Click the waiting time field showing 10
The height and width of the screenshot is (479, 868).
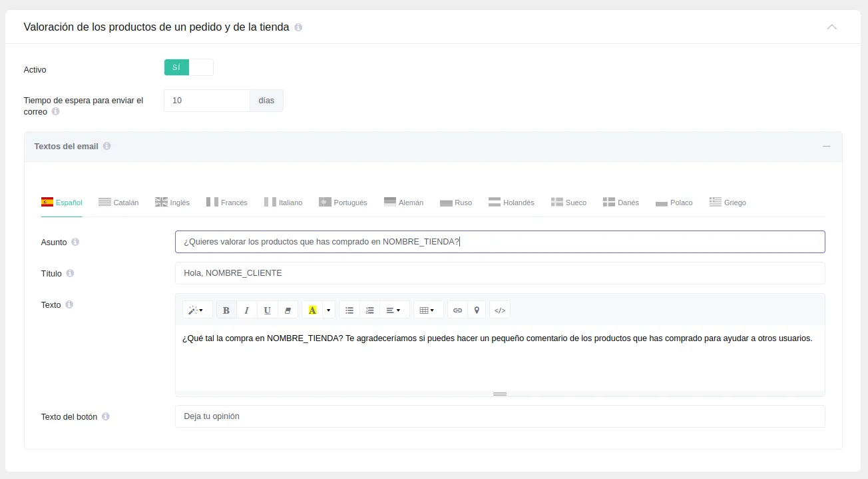coord(207,101)
